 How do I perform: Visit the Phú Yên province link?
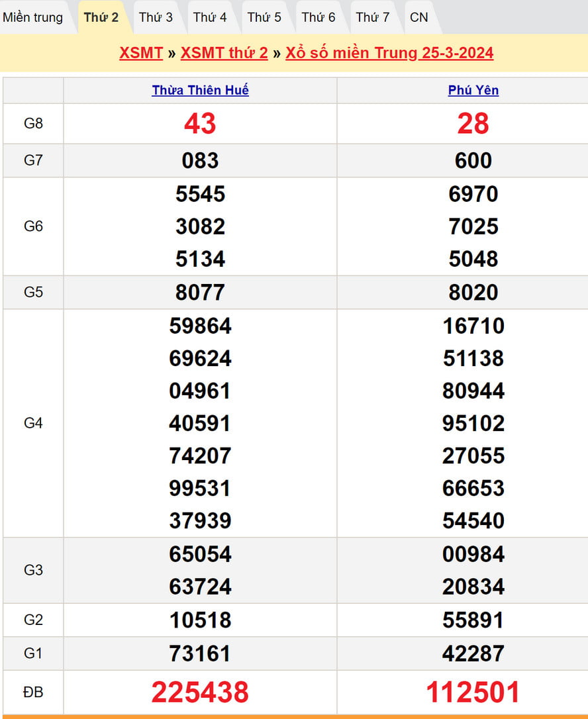[473, 90]
